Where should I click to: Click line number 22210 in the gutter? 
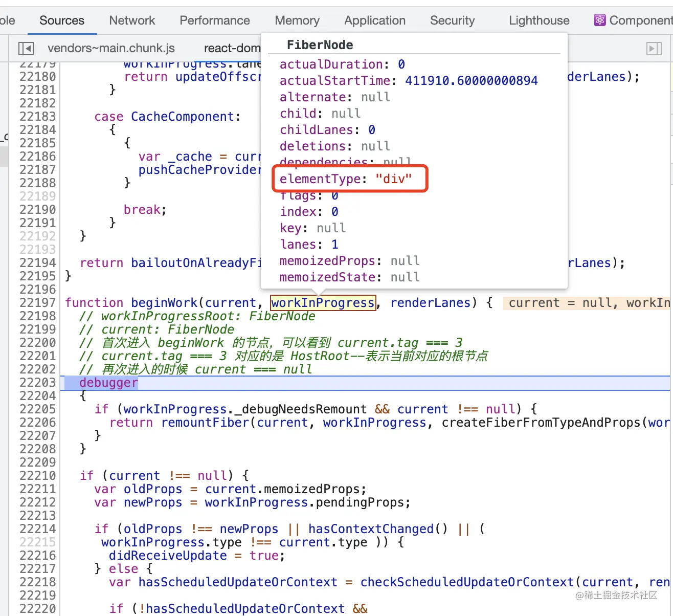(x=37, y=476)
